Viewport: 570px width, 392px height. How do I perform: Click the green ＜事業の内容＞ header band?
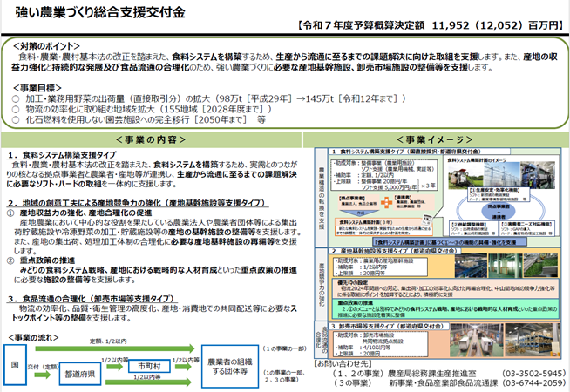pyautogui.click(x=151, y=139)
